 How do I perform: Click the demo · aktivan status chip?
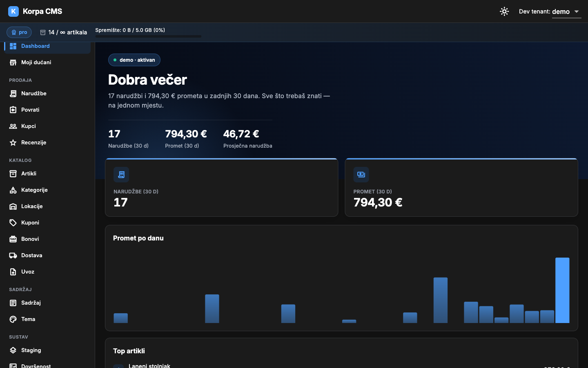(x=134, y=60)
